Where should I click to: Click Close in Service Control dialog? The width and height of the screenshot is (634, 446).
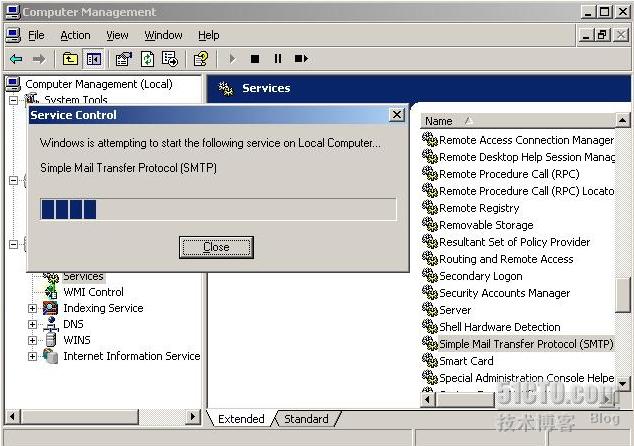point(216,247)
